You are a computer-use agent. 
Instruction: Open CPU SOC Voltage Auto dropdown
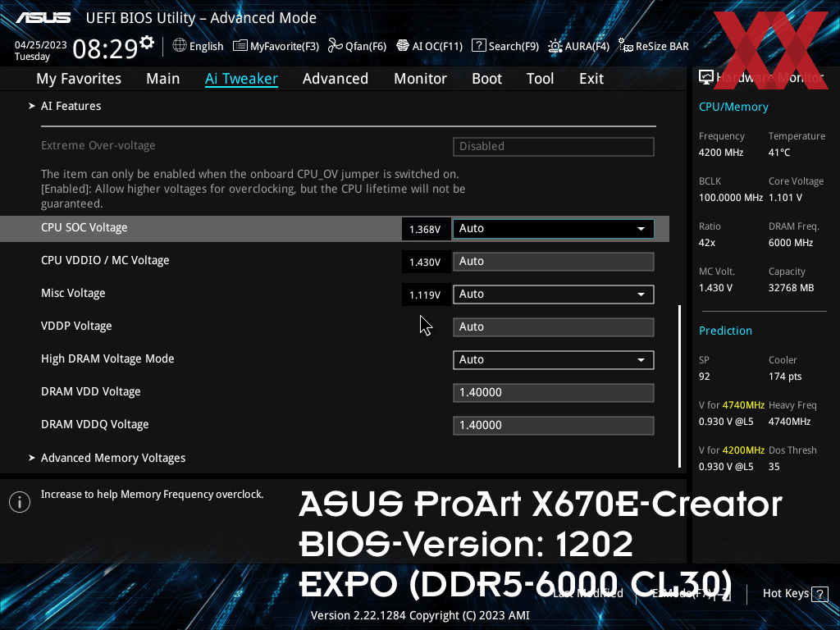tap(554, 229)
